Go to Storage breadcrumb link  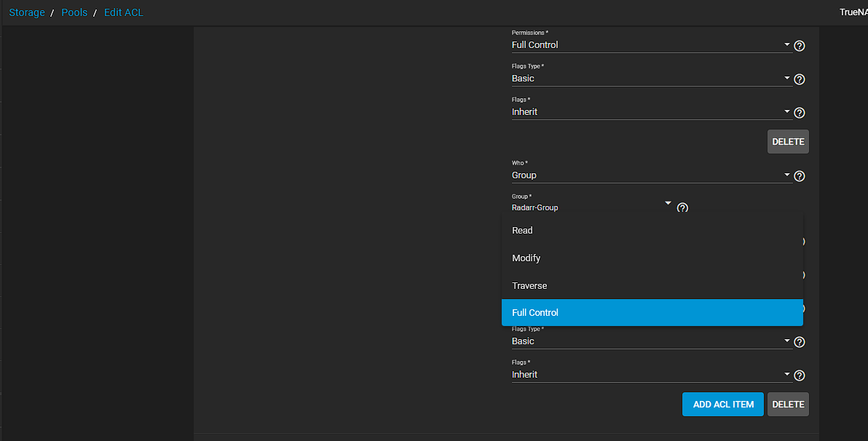26,12
